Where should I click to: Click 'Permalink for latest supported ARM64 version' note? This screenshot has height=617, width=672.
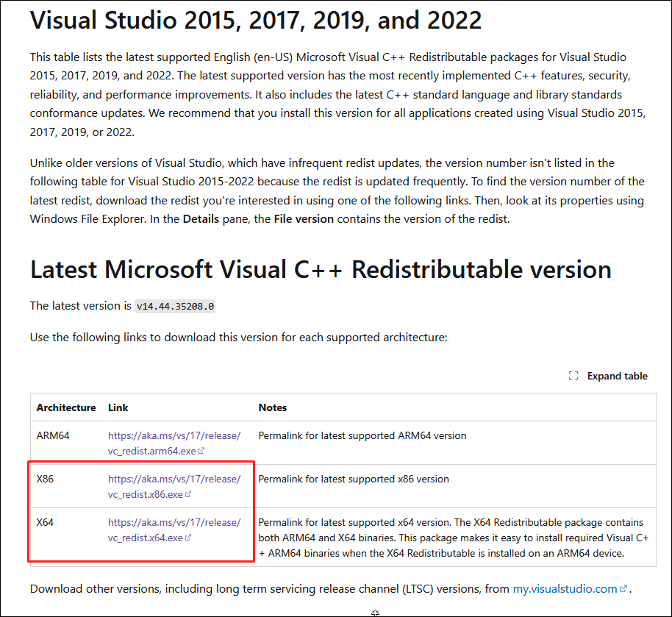[x=362, y=435]
